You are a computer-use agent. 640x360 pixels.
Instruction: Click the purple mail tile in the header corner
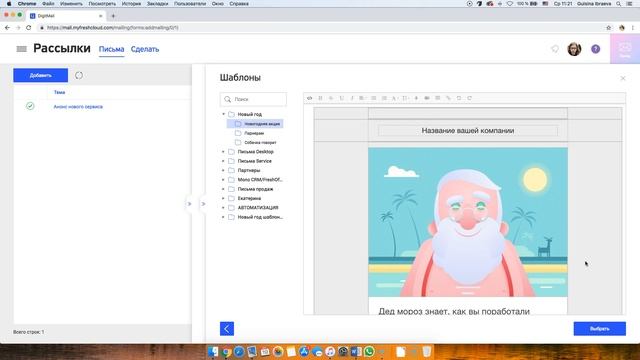point(625,49)
